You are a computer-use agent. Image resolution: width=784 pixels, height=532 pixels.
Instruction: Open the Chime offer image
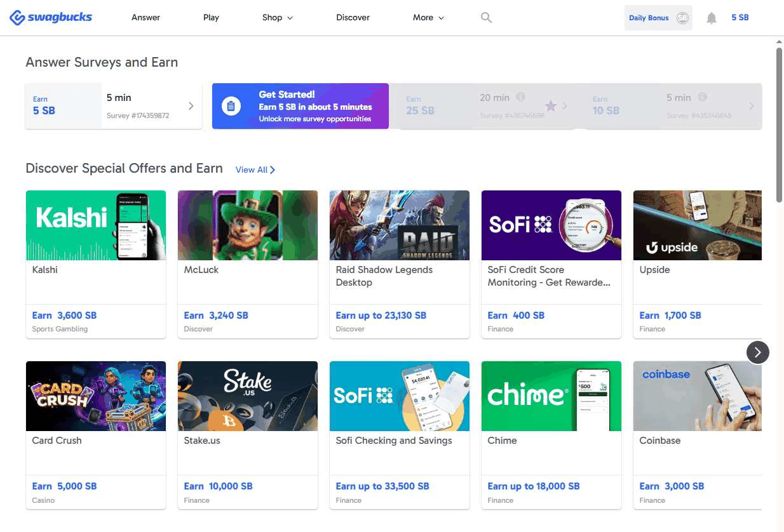click(551, 396)
